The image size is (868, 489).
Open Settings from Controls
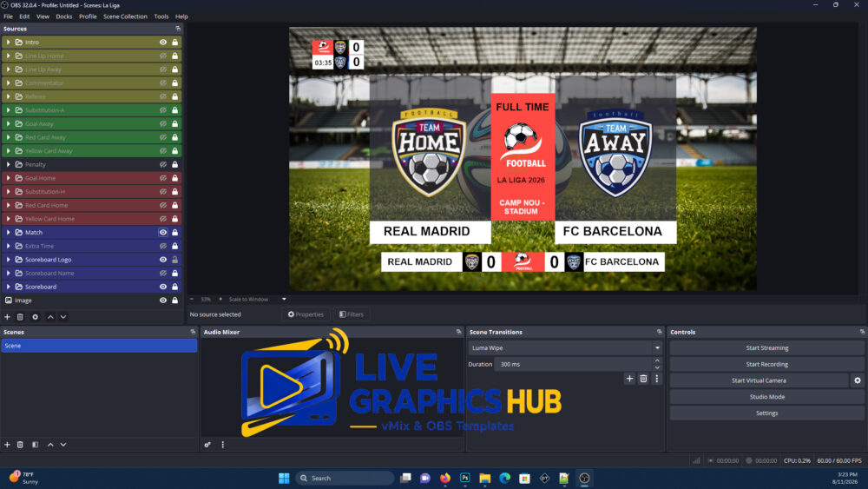coord(766,413)
